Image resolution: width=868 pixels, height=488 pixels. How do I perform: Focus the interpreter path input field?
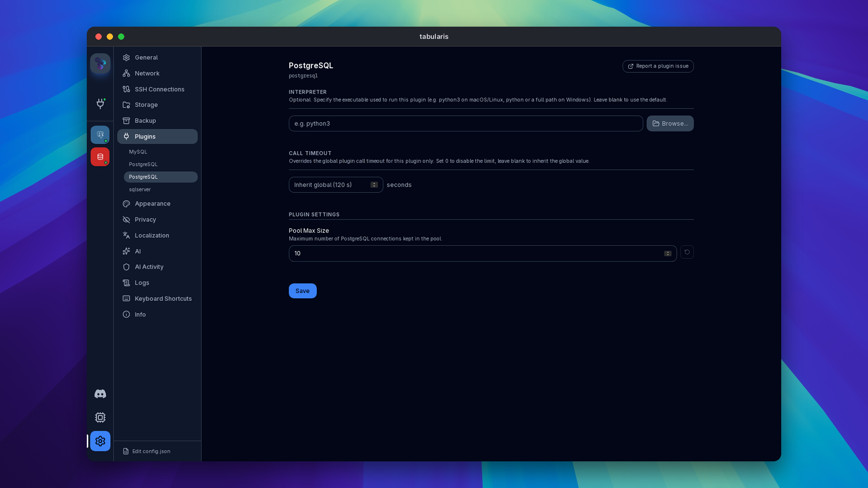(466, 123)
